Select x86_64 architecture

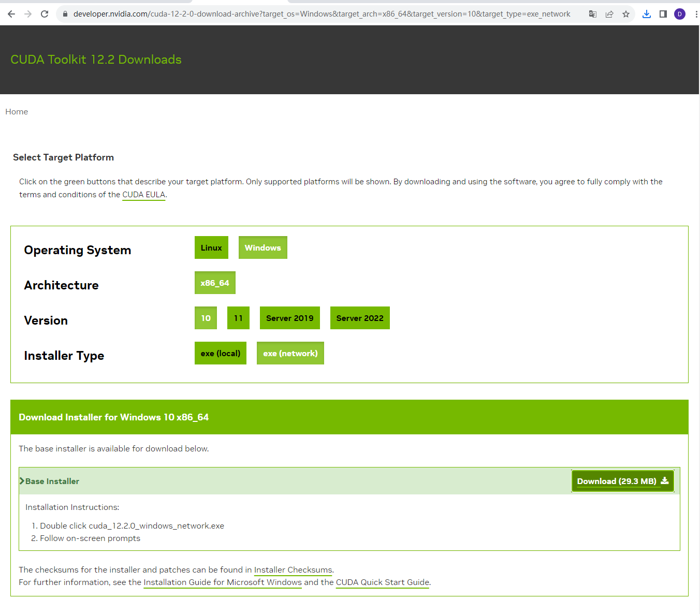[x=215, y=283]
